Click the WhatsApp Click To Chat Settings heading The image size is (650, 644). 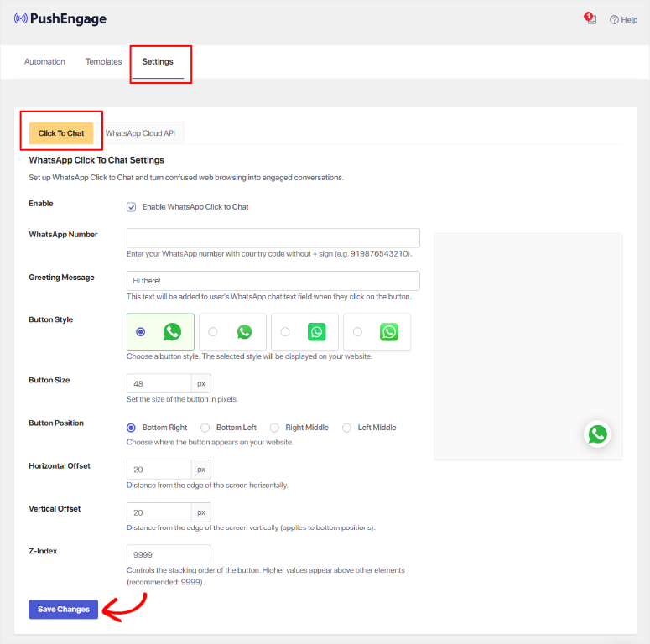(96, 160)
